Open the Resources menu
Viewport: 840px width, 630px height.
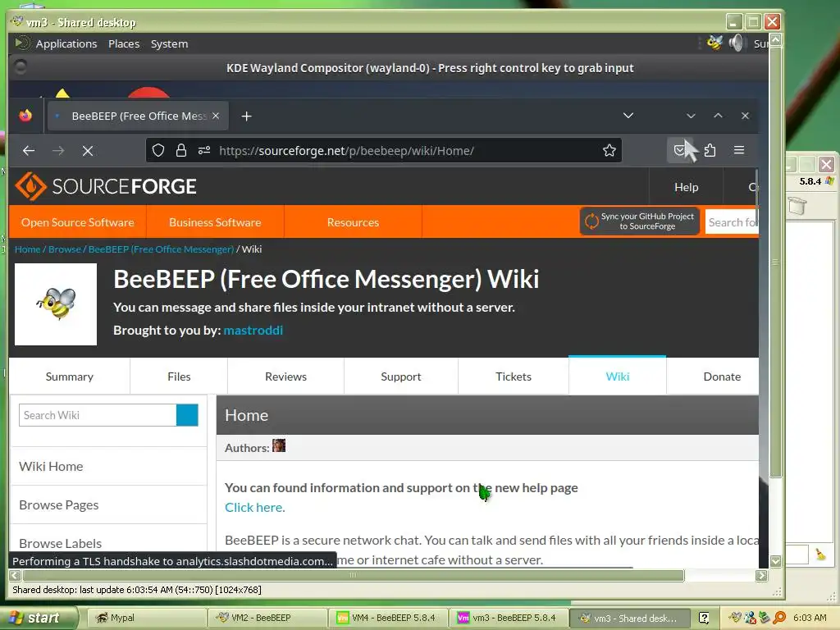pos(353,222)
